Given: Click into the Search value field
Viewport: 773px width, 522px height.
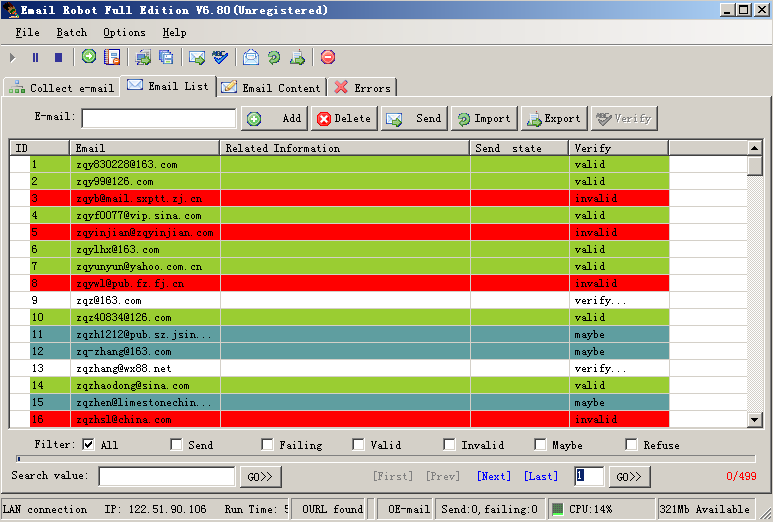Looking at the screenshot, I should pos(167,476).
